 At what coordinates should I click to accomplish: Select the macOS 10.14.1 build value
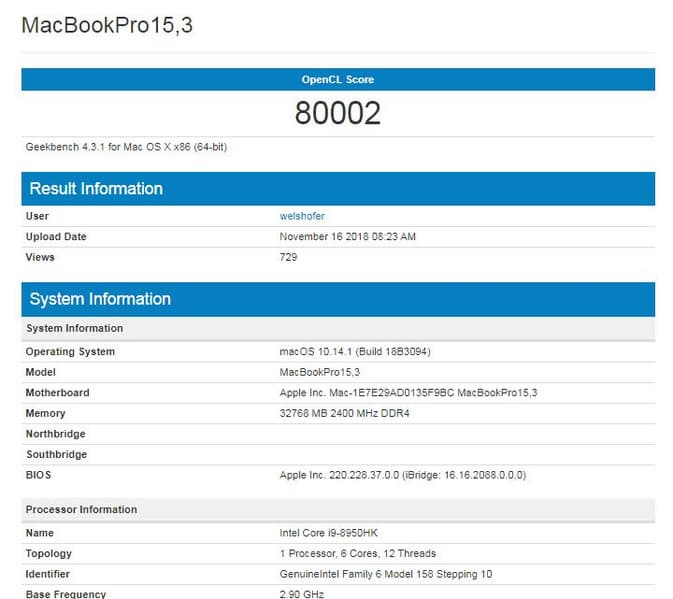click(x=355, y=351)
